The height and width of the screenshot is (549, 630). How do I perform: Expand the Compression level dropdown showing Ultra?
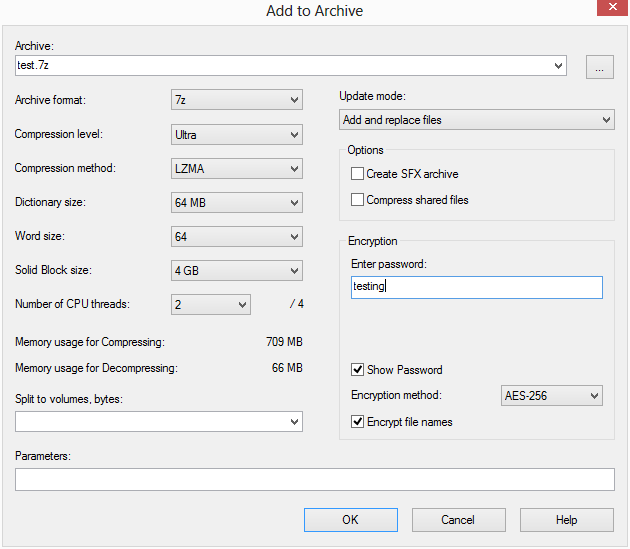(237, 135)
